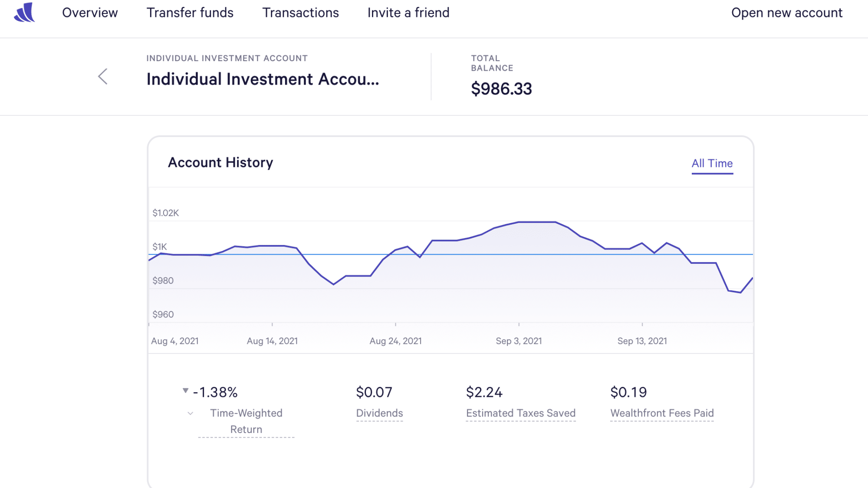Click the Wealthfront logo icon
This screenshot has width=868, height=488.
pos(24,13)
